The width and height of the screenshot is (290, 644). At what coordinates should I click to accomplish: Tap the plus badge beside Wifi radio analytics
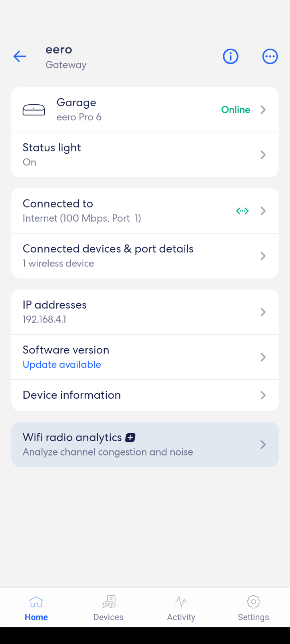tap(130, 438)
